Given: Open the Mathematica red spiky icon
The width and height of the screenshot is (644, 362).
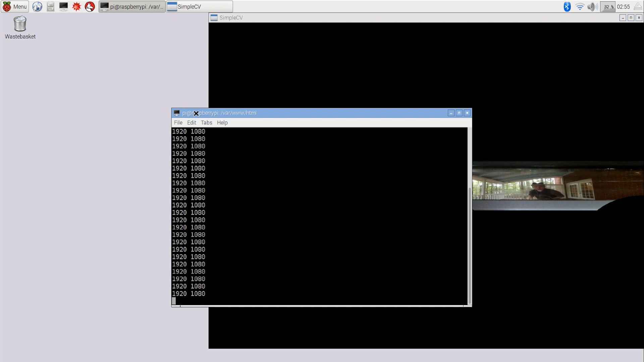Looking at the screenshot, I should click(x=76, y=6).
